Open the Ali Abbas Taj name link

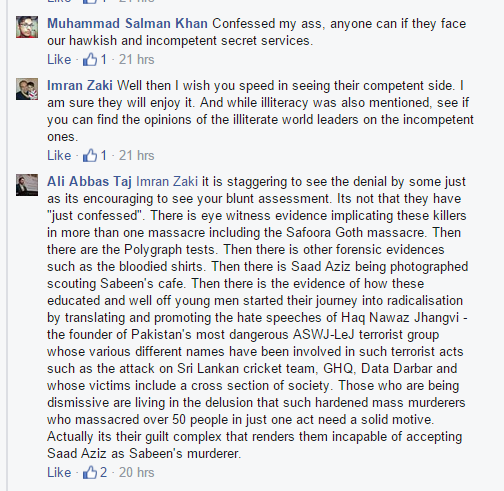(89, 182)
